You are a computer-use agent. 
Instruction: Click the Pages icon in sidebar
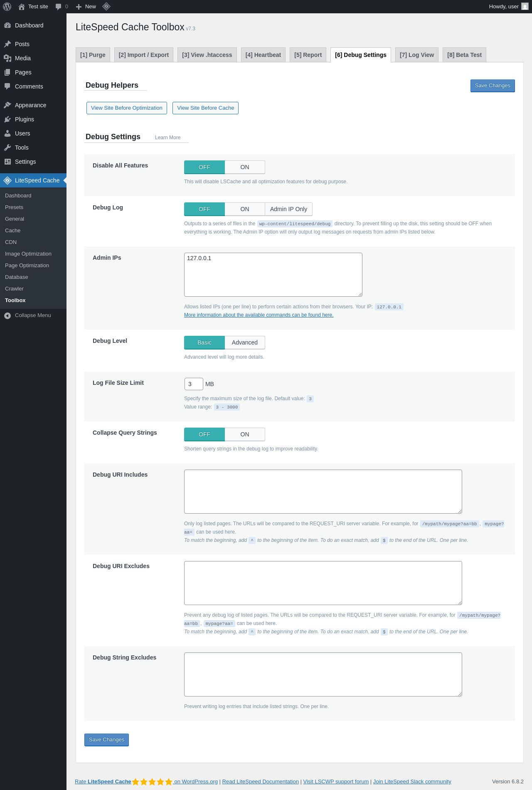[x=7, y=72]
